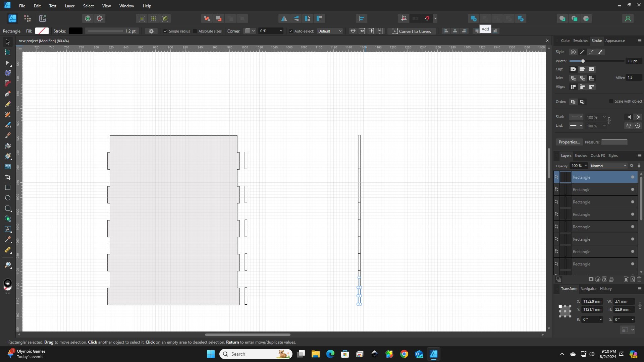
Task: Select the Pen tool
Action: click(x=8, y=94)
